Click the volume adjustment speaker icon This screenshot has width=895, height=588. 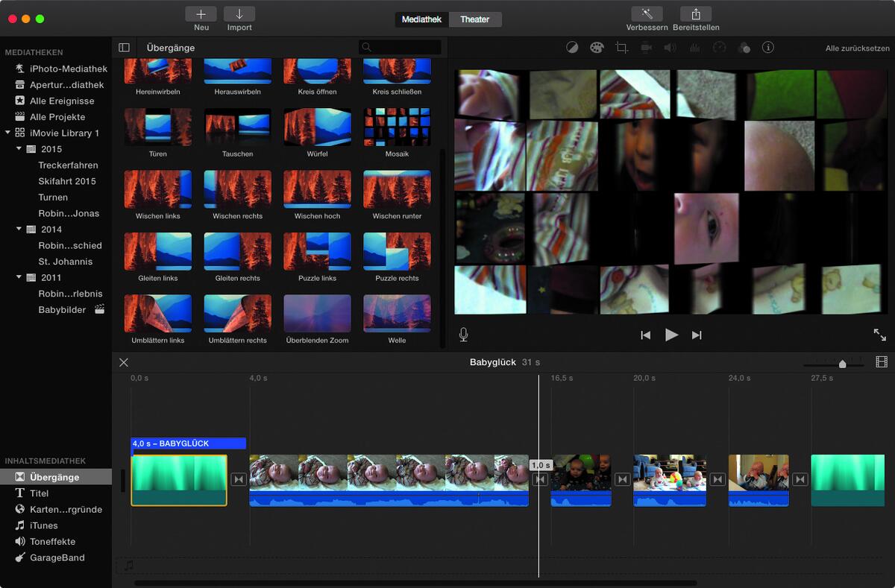click(x=671, y=47)
